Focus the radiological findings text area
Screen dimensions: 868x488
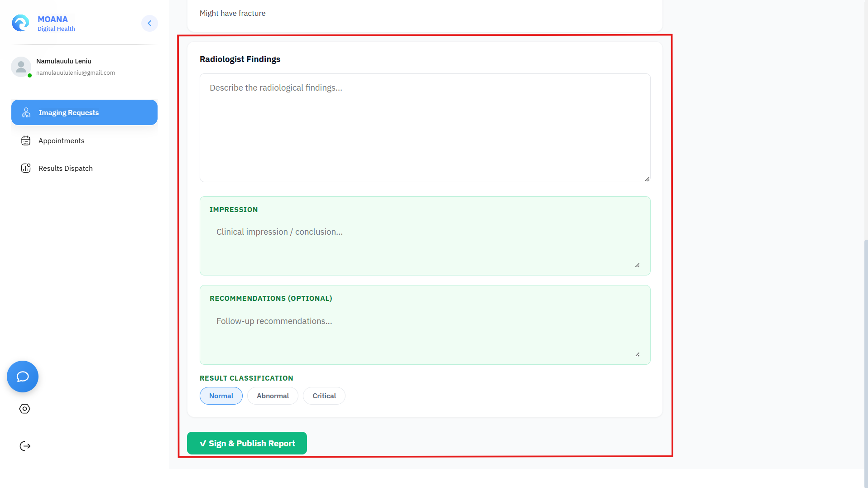point(425,128)
